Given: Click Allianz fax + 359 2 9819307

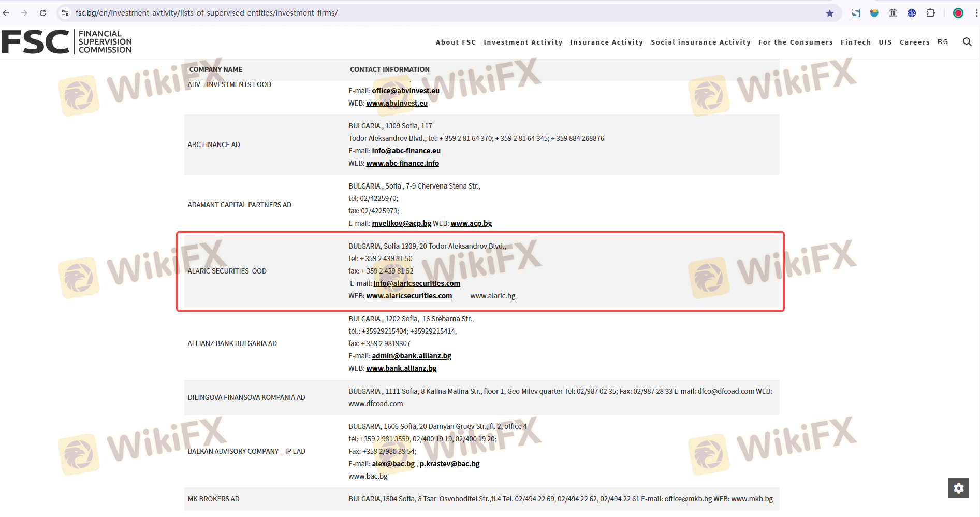Looking at the screenshot, I should coord(379,343).
